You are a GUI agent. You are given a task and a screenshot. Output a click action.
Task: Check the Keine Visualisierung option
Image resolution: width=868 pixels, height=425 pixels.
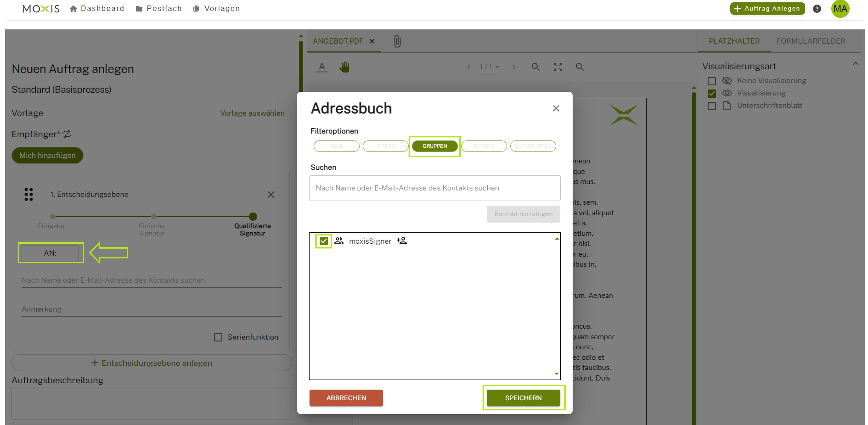coord(712,81)
